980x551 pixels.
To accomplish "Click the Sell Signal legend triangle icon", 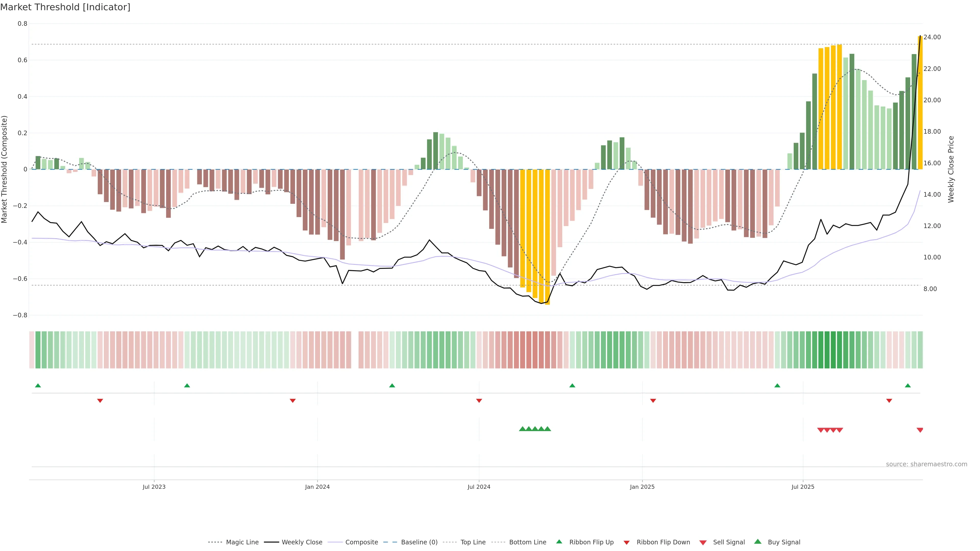I will 703,542.
